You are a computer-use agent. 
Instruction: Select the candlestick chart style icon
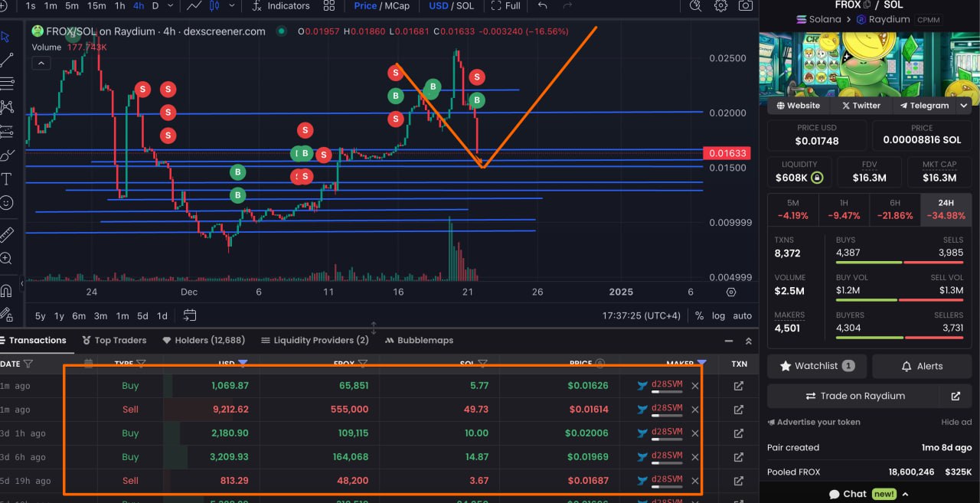[214, 5]
